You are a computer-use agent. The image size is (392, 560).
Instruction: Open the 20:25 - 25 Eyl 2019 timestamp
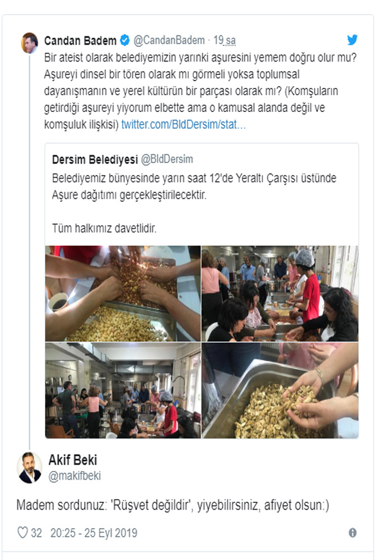point(94,533)
